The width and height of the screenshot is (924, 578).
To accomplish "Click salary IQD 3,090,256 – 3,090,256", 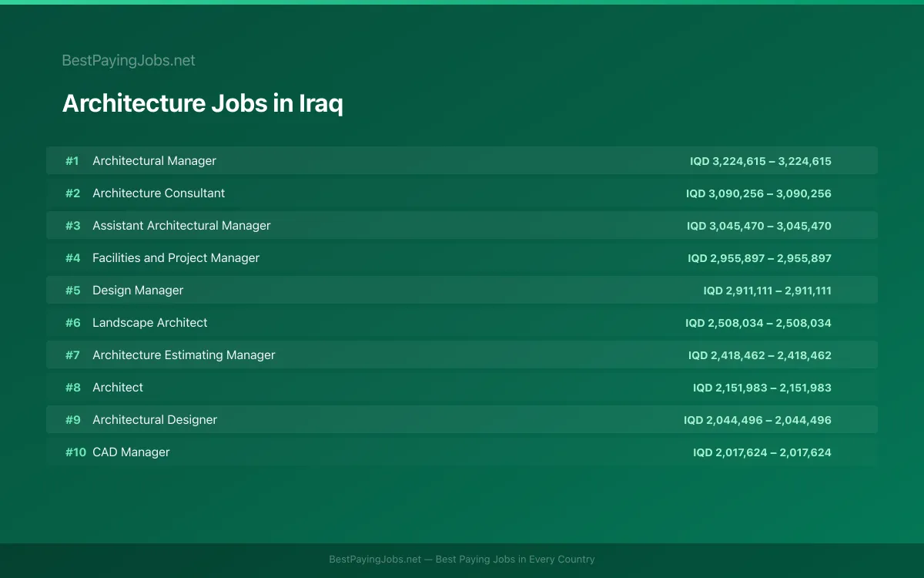I will click(758, 193).
